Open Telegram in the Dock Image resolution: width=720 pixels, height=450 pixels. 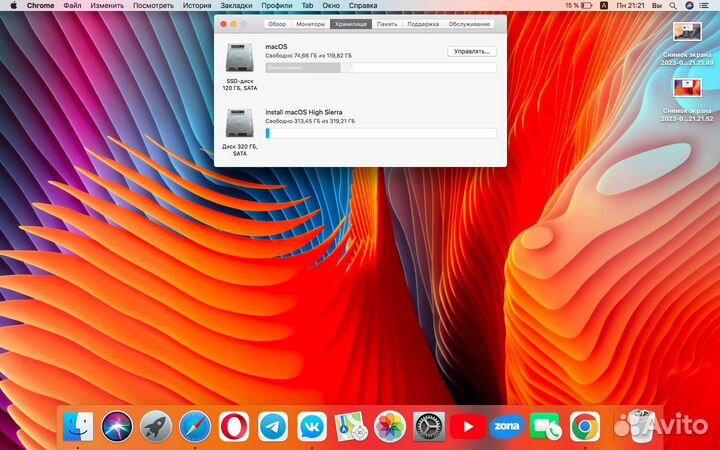273,426
